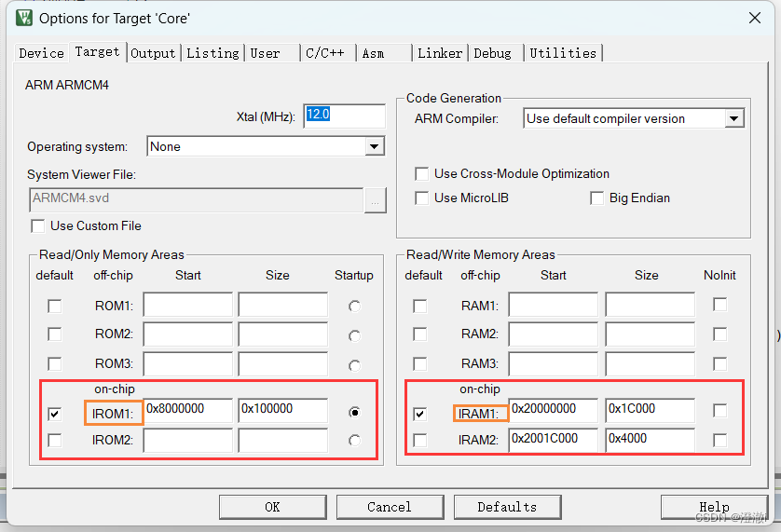The width and height of the screenshot is (781, 532).
Task: Toggle RAM2 NoInit checkbox
Action: coord(719,334)
